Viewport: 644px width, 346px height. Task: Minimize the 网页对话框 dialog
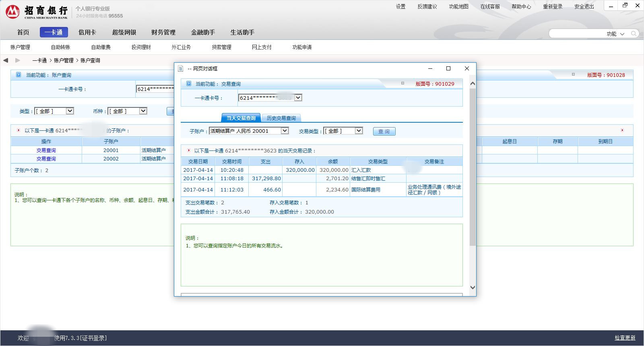430,68
